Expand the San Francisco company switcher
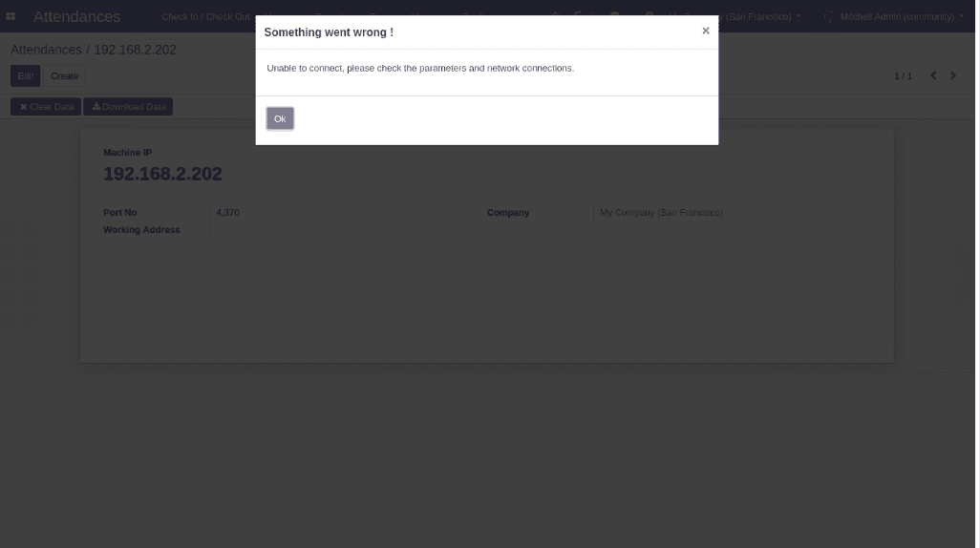This screenshot has width=980, height=548. [x=757, y=16]
